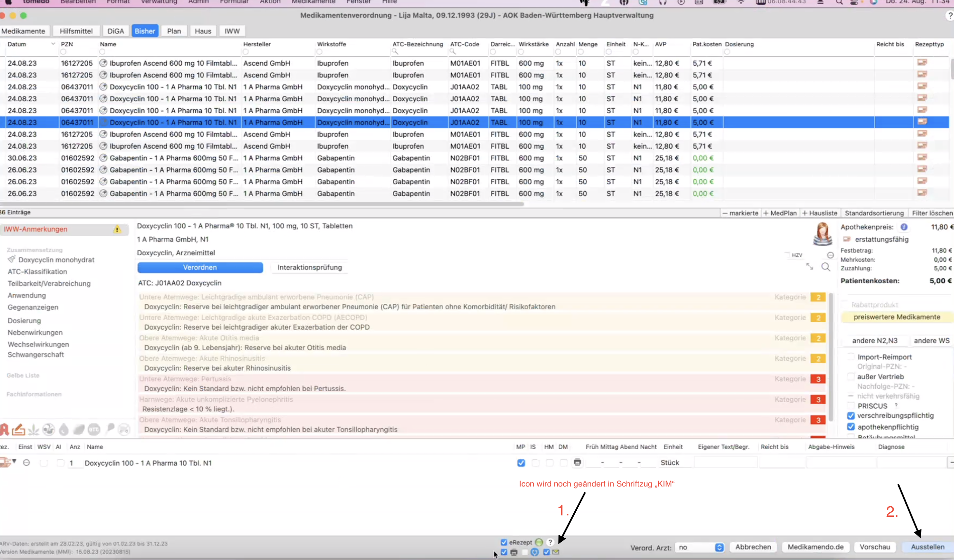Click the grey droplet icon
Image resolution: width=954 pixels, height=560 pixels.
[64, 430]
